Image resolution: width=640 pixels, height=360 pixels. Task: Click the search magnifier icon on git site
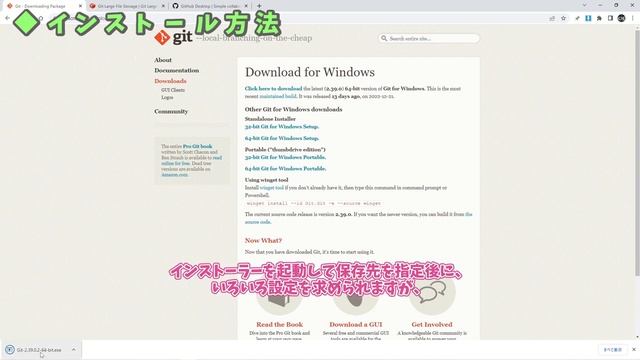[x=384, y=38]
